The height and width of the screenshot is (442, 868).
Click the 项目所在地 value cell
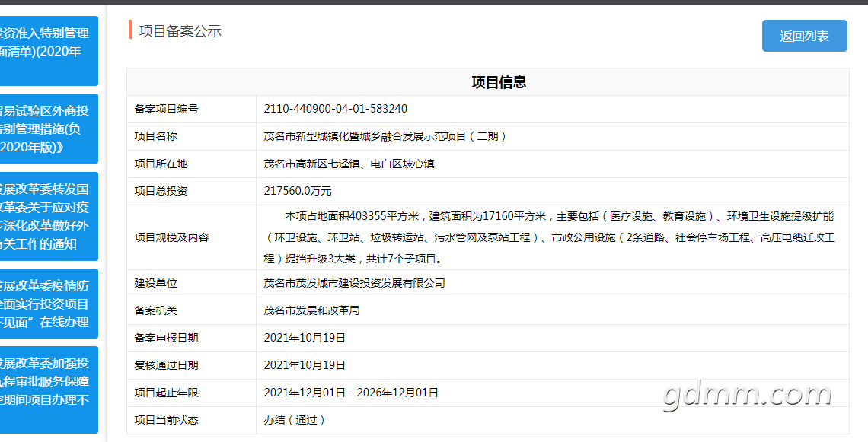pyautogui.click(x=553, y=164)
